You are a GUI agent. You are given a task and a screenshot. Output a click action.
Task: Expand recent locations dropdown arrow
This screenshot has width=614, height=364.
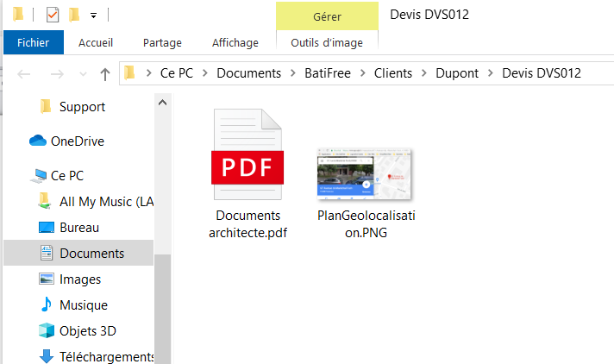click(83, 74)
